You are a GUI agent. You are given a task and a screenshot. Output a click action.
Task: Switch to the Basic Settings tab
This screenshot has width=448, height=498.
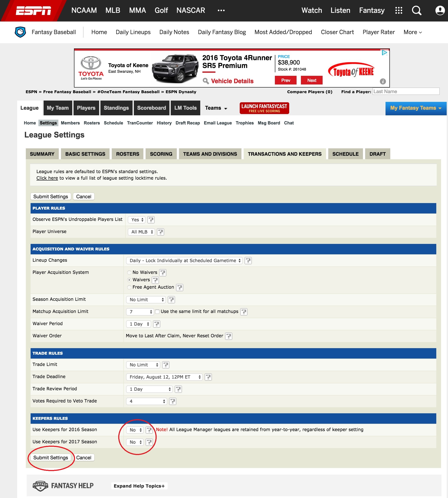(x=85, y=154)
